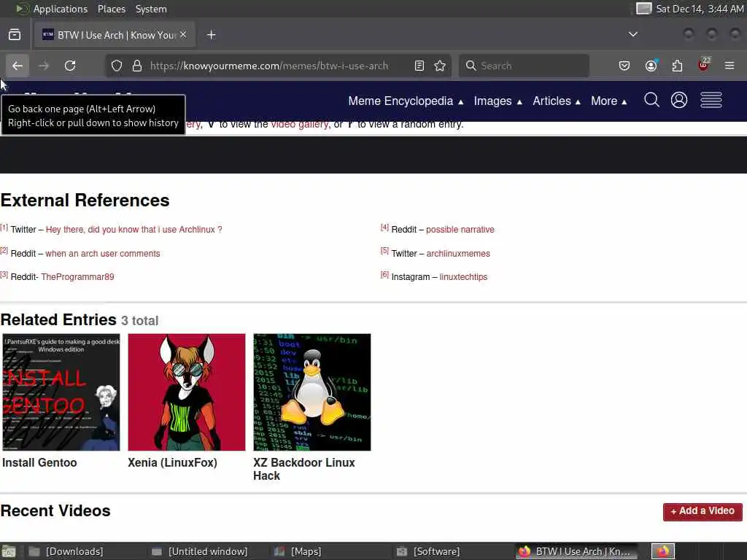This screenshot has height=560, width=747.
Task: Bookmark this page with the star
Action: click(x=440, y=66)
